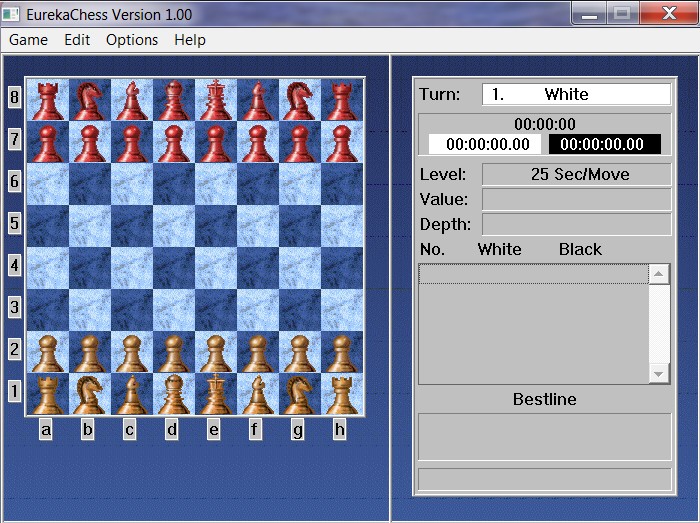Click the first row of move list

point(533,274)
